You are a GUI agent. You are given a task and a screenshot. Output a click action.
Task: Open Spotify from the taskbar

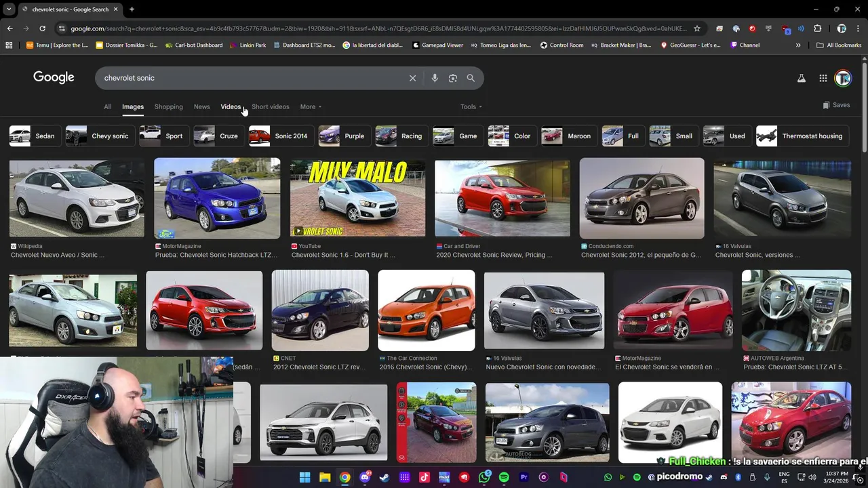pos(504,477)
